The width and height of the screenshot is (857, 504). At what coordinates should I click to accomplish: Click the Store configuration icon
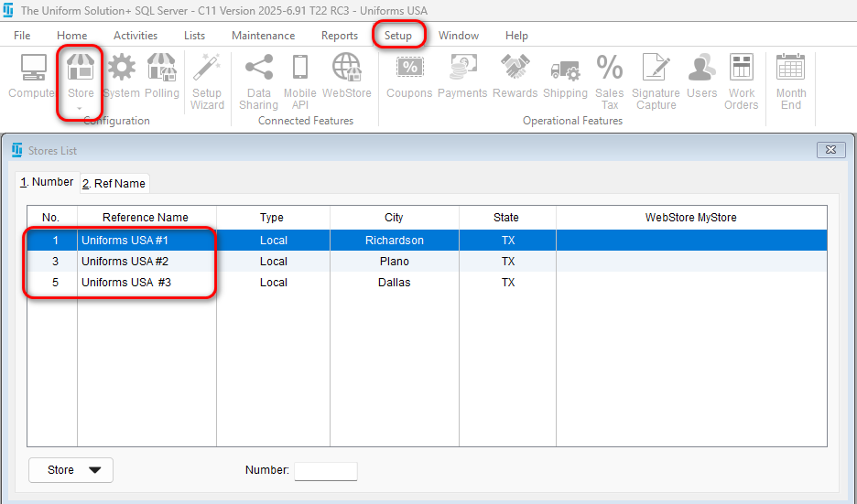coord(81,70)
